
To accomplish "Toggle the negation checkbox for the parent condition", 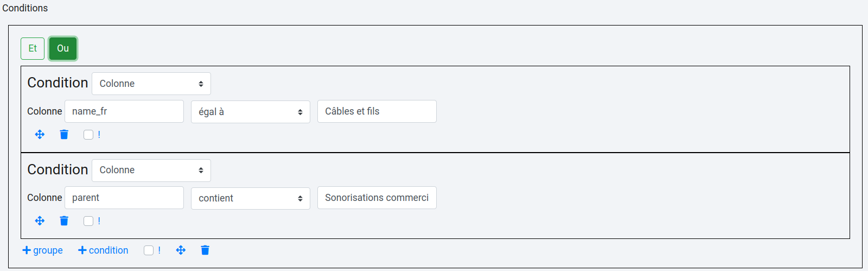I will [88, 221].
